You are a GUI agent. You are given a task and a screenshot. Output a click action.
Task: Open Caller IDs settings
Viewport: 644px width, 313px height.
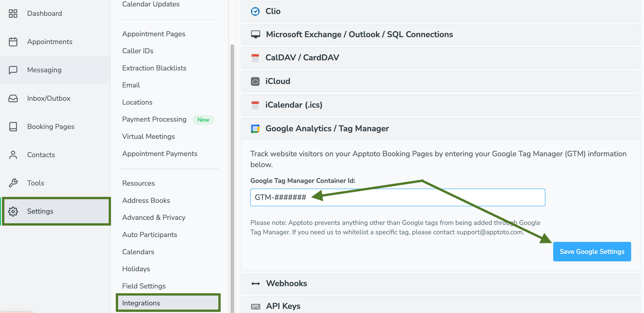[x=138, y=51]
